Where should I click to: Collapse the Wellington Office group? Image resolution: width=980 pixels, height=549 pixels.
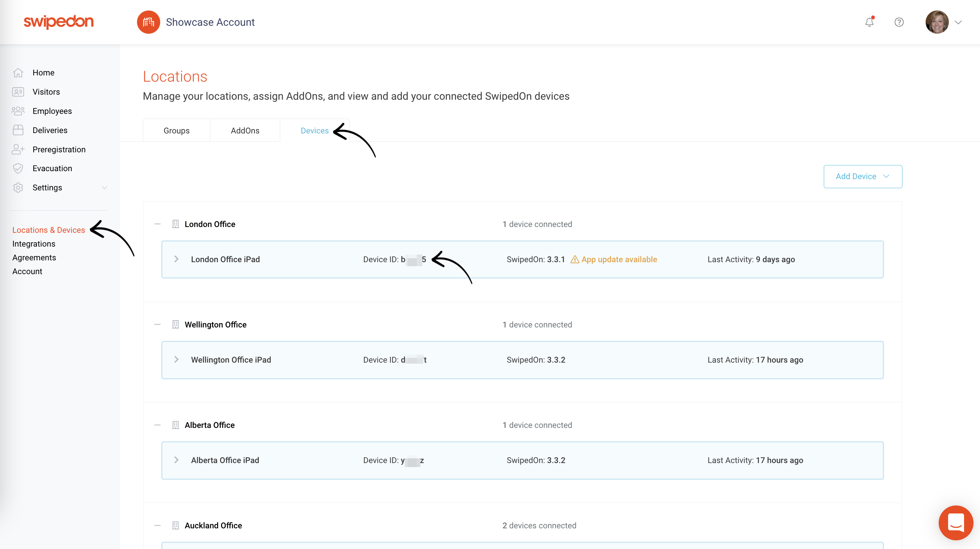(158, 325)
